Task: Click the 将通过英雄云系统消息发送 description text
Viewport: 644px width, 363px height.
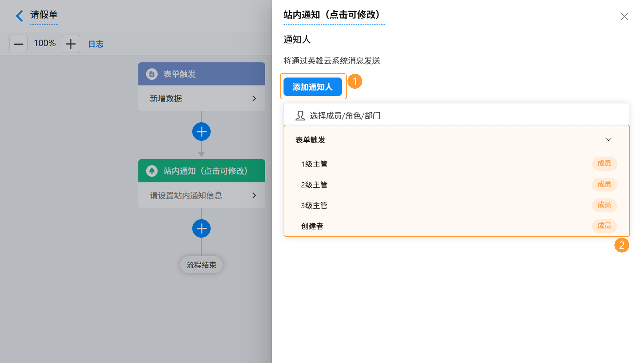Action: (332, 61)
